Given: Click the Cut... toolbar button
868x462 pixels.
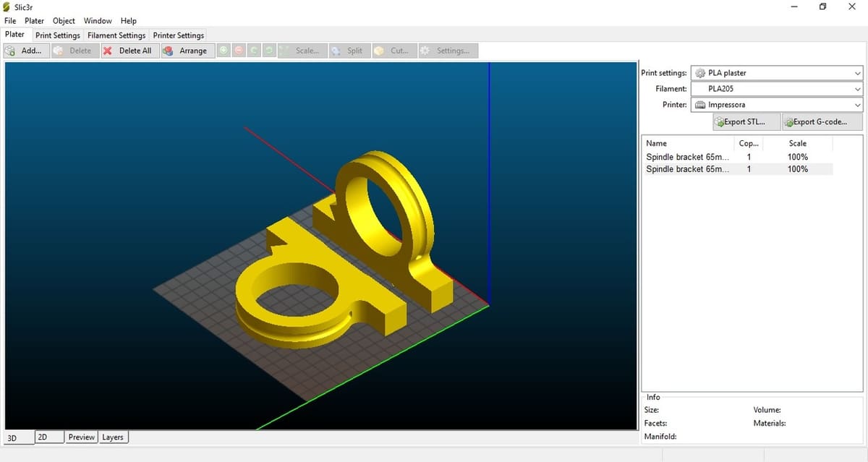Looking at the screenshot, I should coord(394,51).
